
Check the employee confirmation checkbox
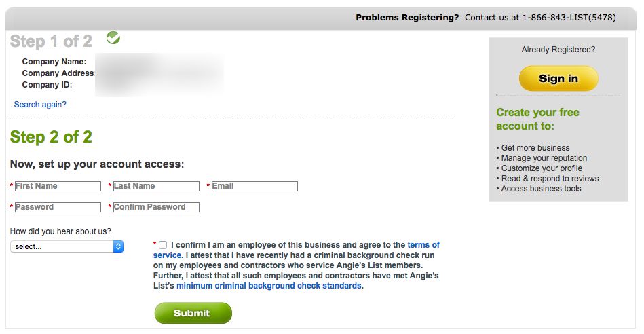click(163, 245)
